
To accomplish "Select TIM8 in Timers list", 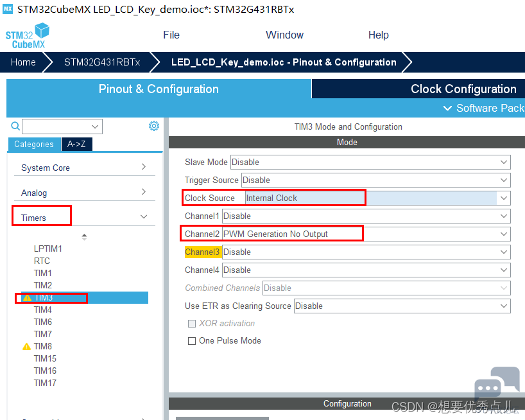I will tap(43, 346).
